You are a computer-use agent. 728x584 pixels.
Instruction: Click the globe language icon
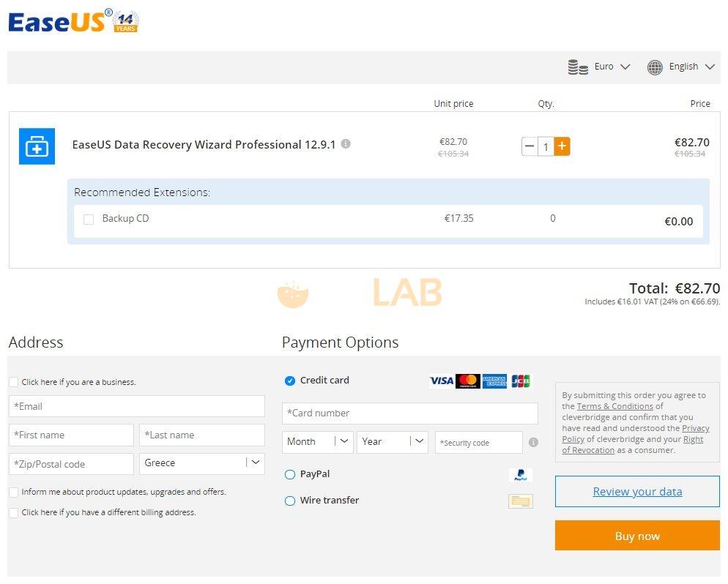click(655, 67)
